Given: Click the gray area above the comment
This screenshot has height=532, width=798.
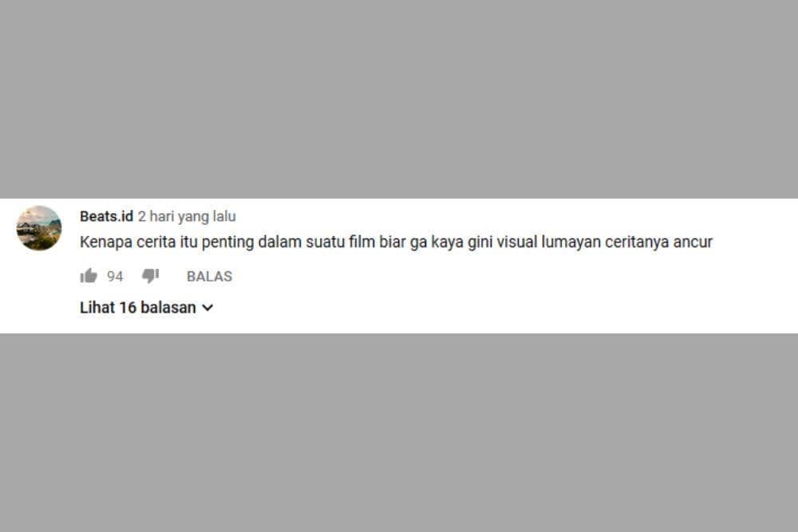Looking at the screenshot, I should (x=399, y=99).
